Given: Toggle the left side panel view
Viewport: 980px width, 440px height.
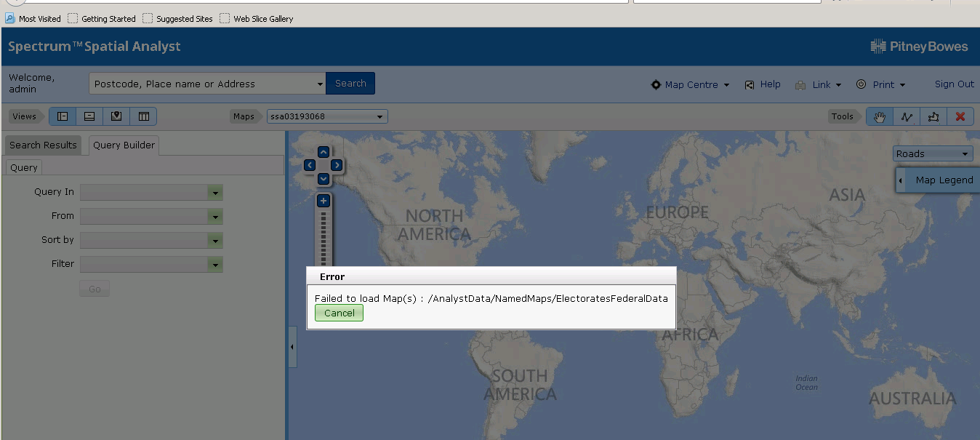Looking at the screenshot, I should pos(63,116).
